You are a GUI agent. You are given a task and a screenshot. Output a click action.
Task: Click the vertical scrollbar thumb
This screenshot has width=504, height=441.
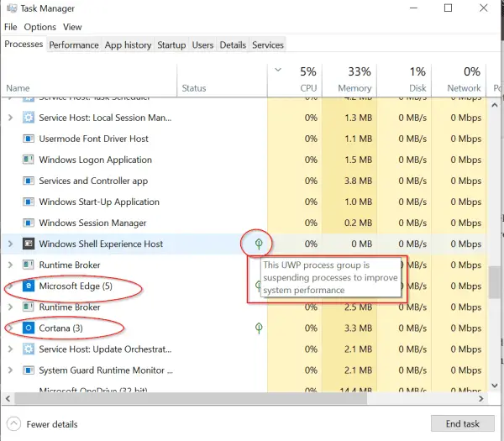pos(495,283)
